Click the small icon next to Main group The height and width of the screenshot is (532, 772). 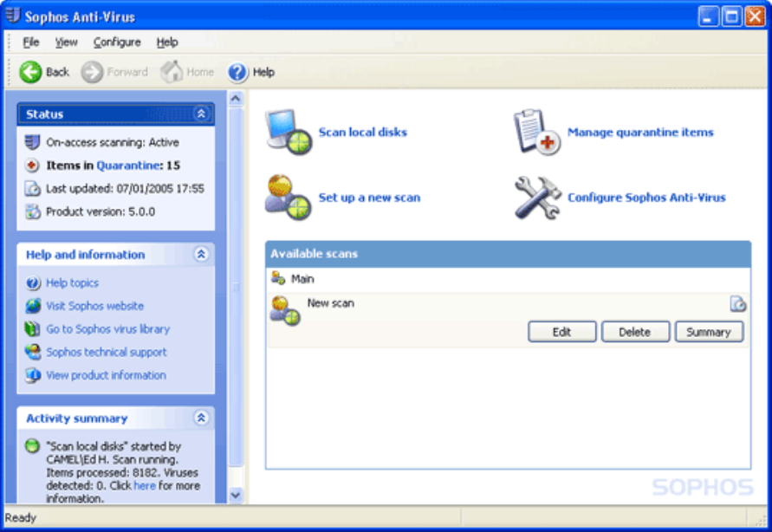[278, 278]
